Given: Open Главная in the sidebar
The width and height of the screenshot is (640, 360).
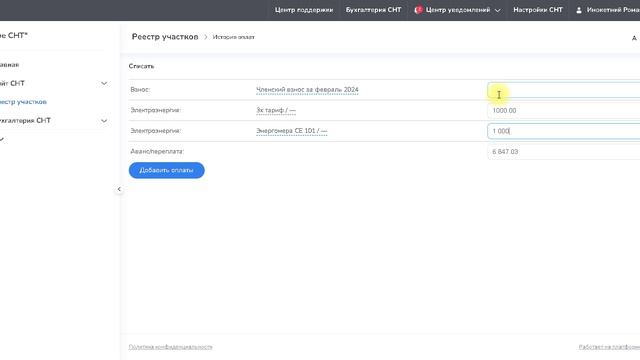Looking at the screenshot, I should [x=9, y=64].
